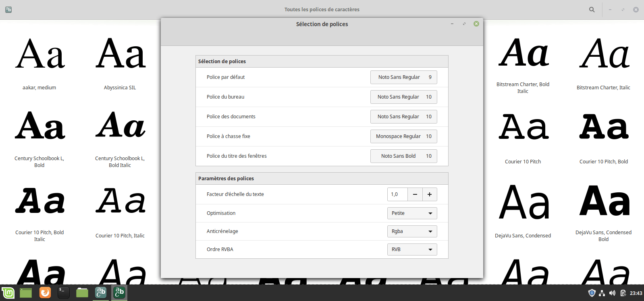Click the Police par défaut label
This screenshot has height=301, width=644.
click(x=226, y=77)
